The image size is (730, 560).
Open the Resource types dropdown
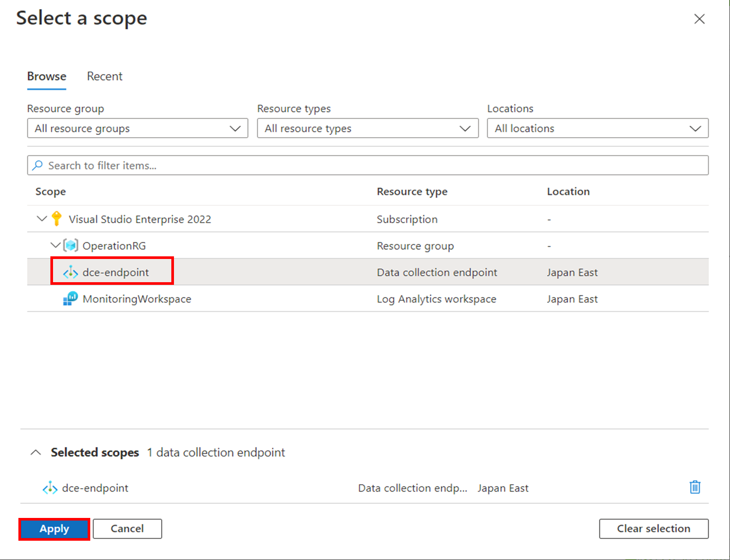point(368,128)
